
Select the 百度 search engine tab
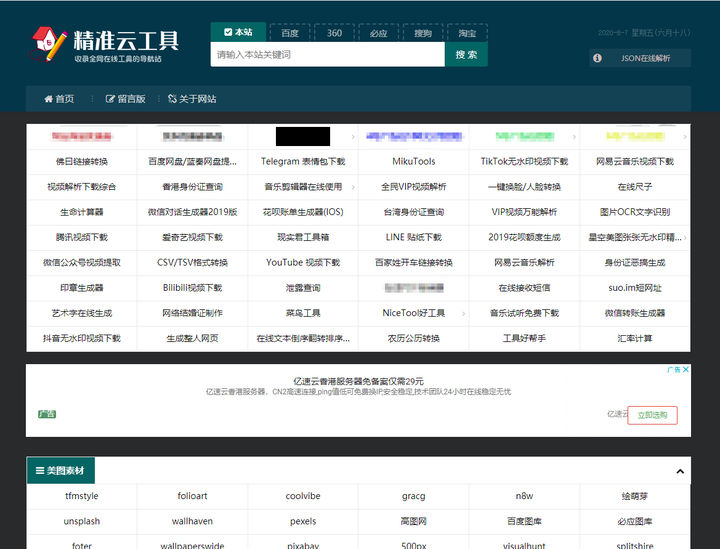click(290, 33)
